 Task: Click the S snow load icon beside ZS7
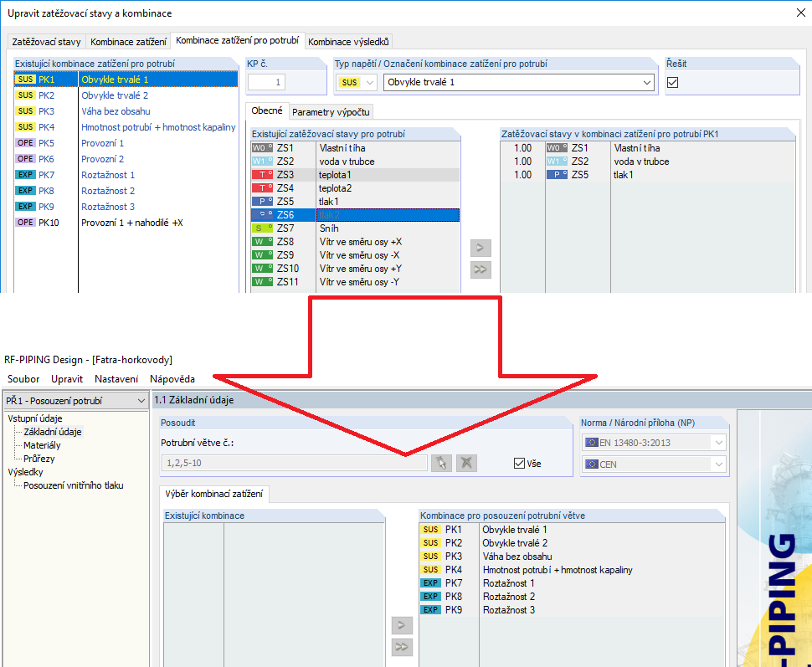[262, 228]
